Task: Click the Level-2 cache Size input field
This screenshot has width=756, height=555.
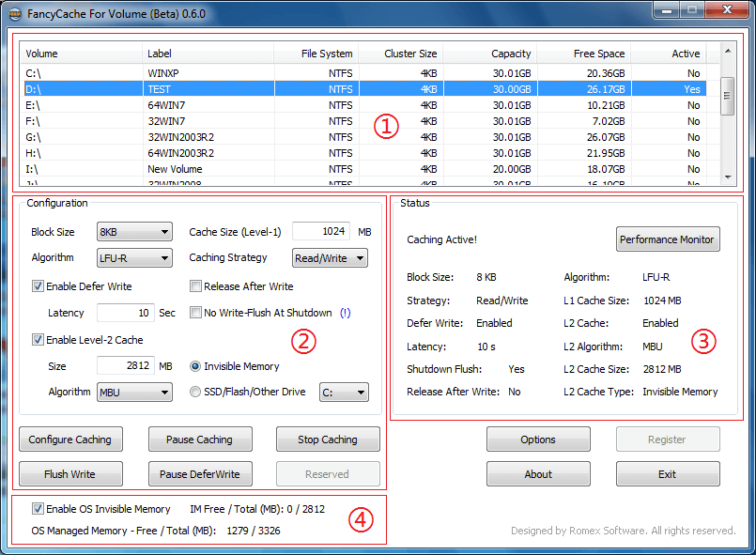Action: [x=125, y=366]
